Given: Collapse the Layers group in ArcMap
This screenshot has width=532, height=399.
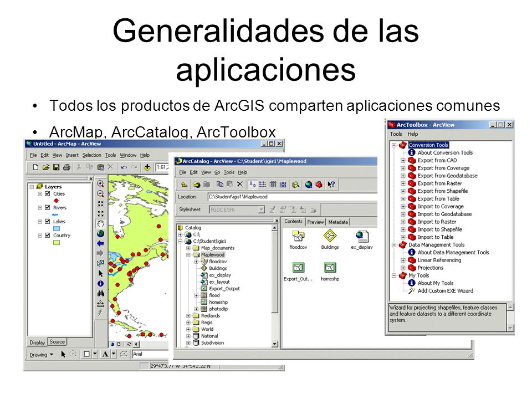Looking at the screenshot, I should pos(32,187).
